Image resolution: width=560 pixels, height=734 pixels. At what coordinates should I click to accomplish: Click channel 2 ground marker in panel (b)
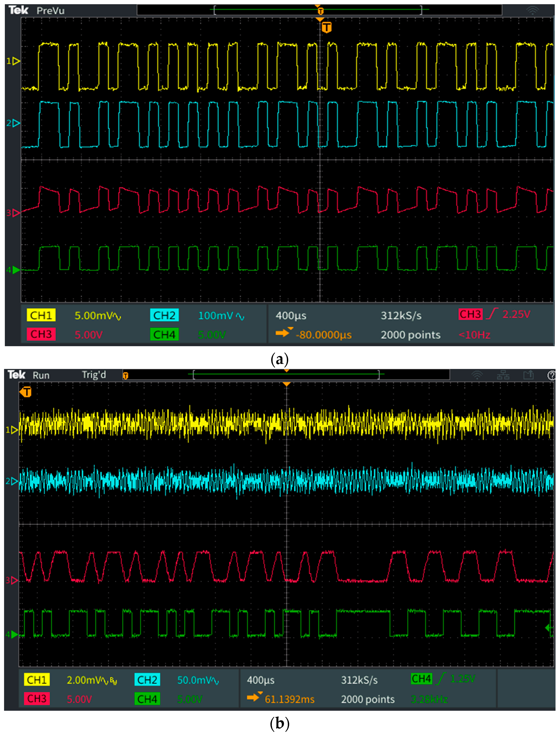(x=12, y=481)
